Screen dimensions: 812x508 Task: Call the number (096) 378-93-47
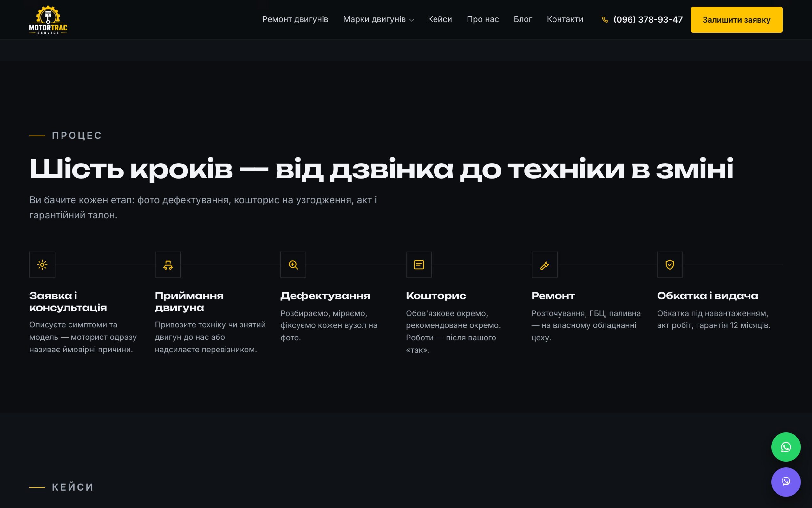(648, 19)
